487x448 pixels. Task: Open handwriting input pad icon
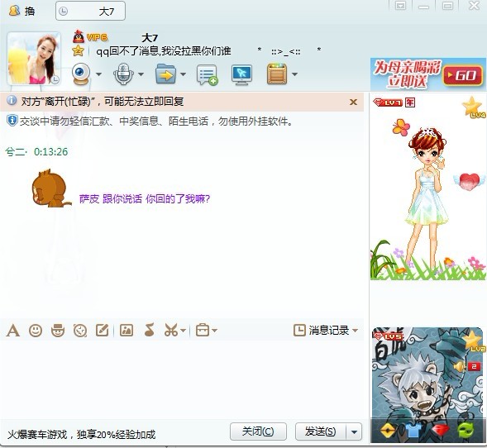[x=103, y=331]
